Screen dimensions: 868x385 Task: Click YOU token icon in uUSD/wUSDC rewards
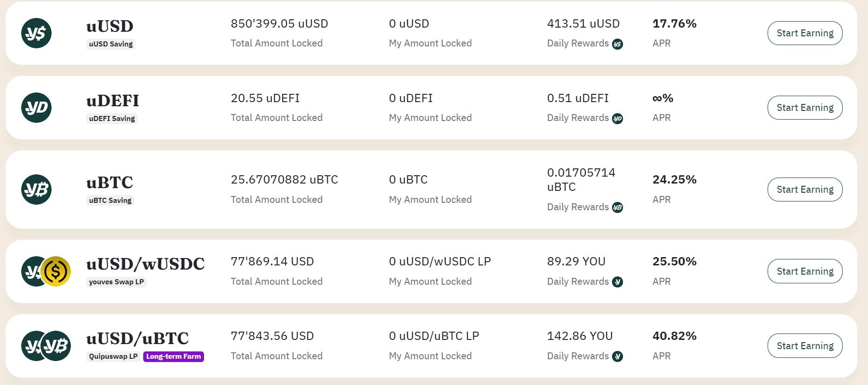pos(618,282)
